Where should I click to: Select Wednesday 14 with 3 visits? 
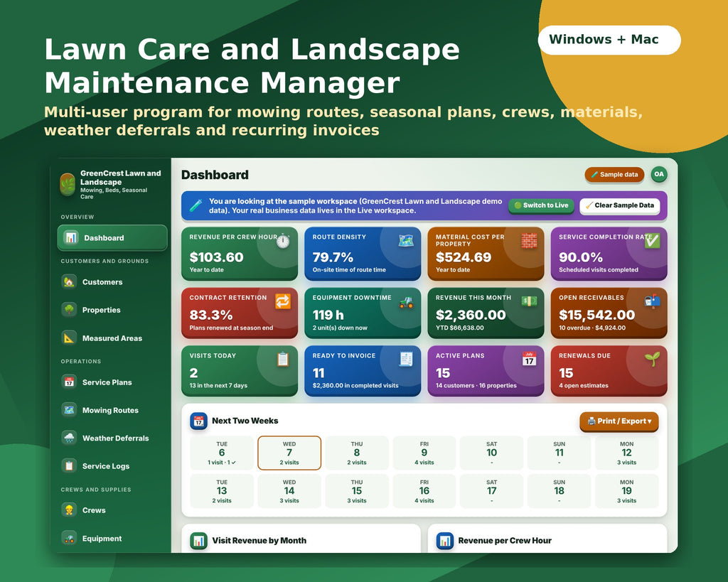coord(289,491)
